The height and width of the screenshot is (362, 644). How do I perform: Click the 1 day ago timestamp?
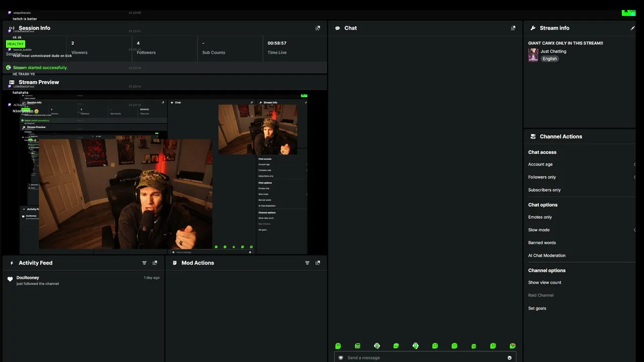151,278
